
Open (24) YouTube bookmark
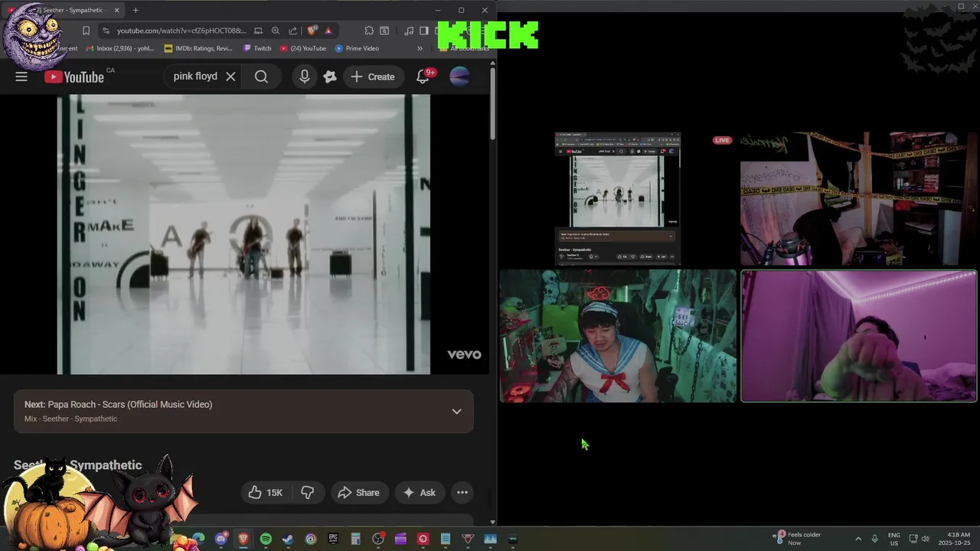tap(303, 48)
